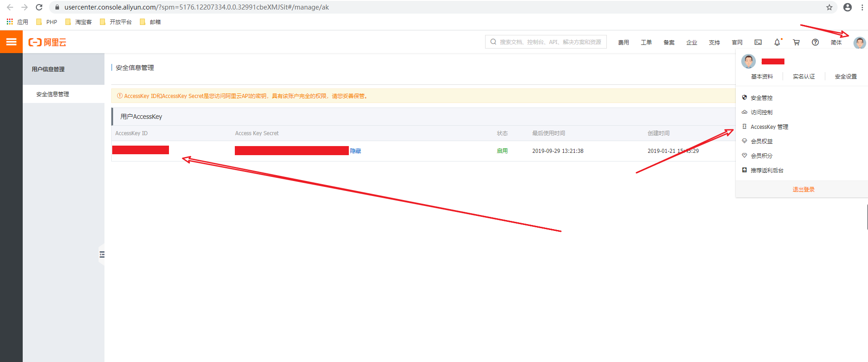Screen dimensions: 868x362
Task: Click the AccessKey ID column header
Action: point(131,133)
